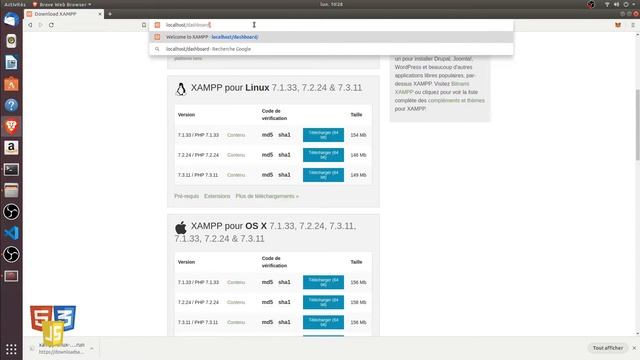Open Contenu link for OS X 7.3.11
The width and height of the screenshot is (640, 360).
coord(236,322)
